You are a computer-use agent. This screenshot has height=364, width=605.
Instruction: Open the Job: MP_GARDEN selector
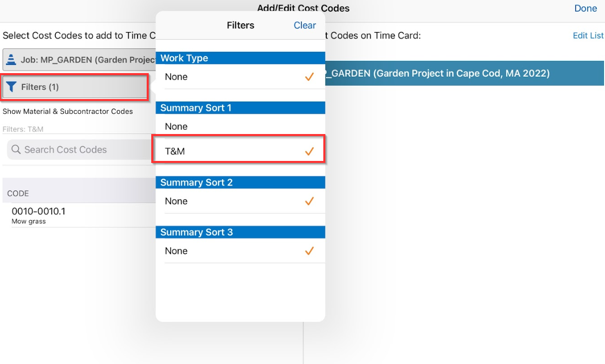pyautogui.click(x=81, y=59)
